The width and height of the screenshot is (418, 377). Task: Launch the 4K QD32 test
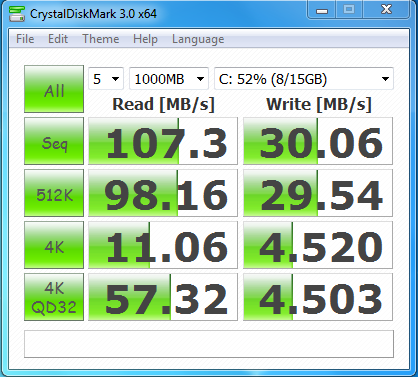(x=54, y=297)
